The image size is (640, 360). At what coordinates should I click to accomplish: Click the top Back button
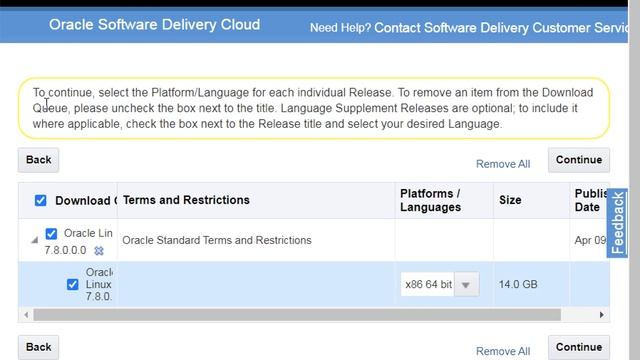pos(38,160)
